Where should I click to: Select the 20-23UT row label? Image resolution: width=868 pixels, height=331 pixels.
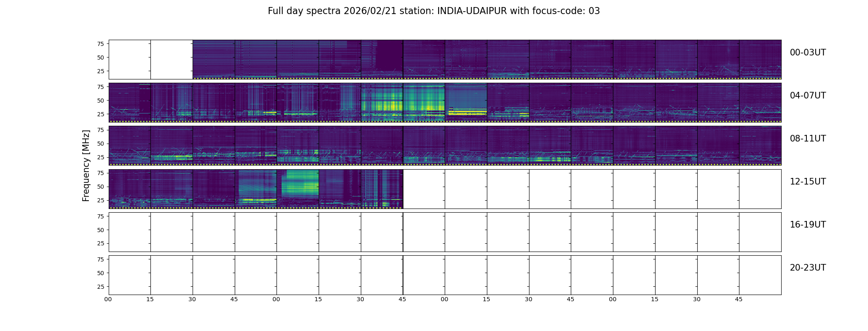[808, 268]
